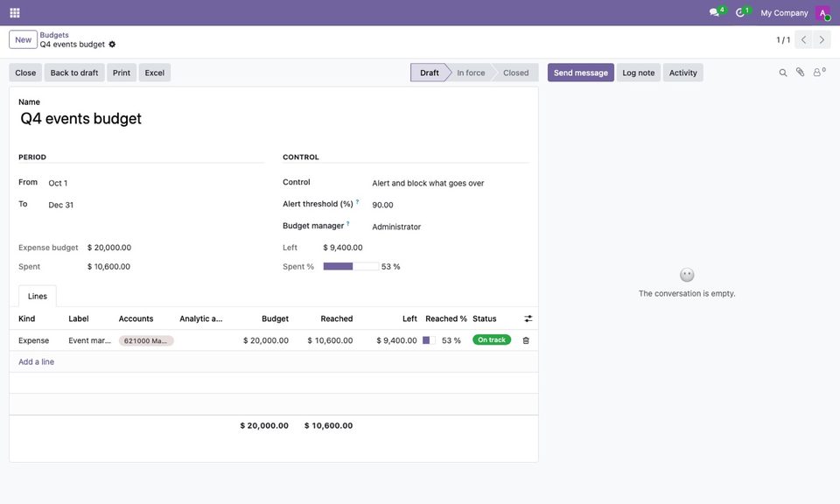This screenshot has width=840, height=504.
Task: Set status to Closed
Action: [516, 73]
